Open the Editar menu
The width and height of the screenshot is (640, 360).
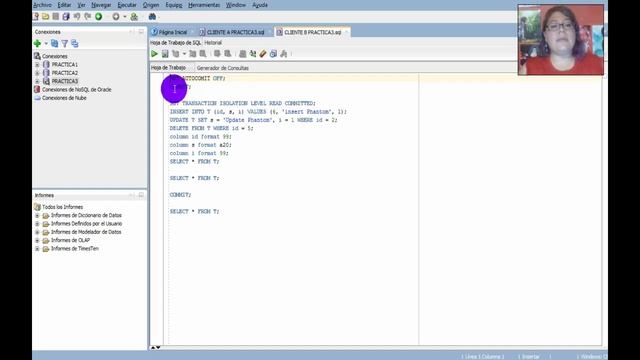64,5
